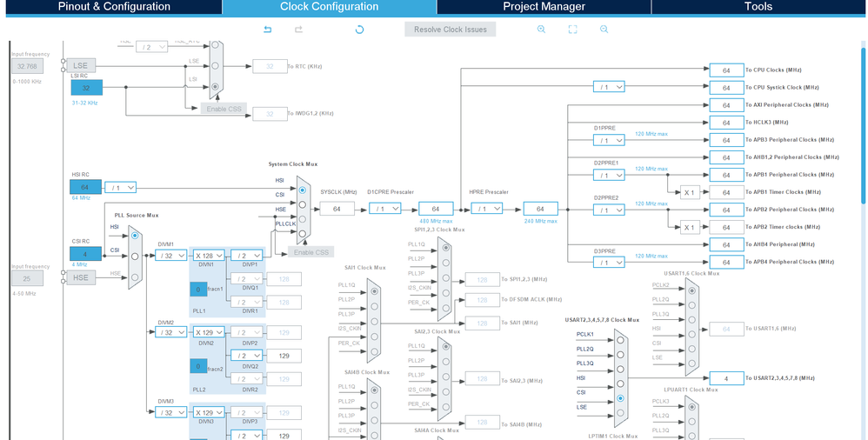Zoom in on clock diagram
This screenshot has width=868, height=440.
(541, 30)
